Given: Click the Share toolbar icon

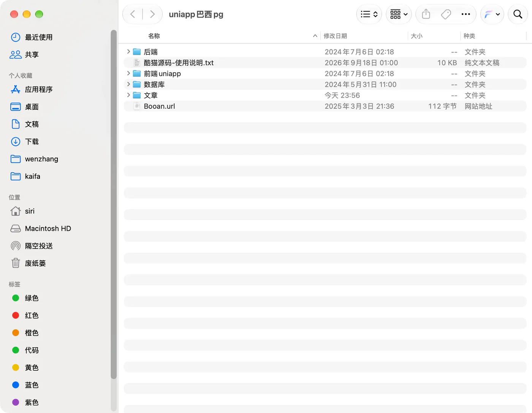Looking at the screenshot, I should tap(426, 14).
